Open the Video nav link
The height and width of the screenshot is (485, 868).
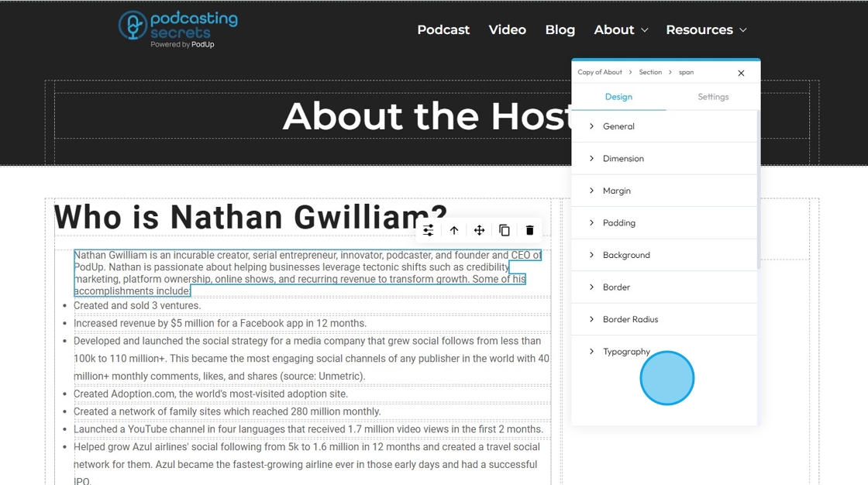[x=507, y=30]
